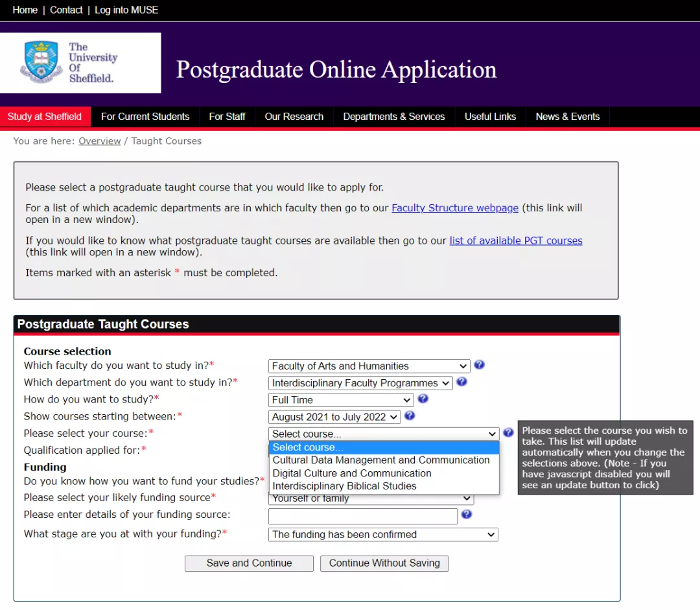700x610 pixels.
Task: Click the funding source details text field
Action: pyautogui.click(x=363, y=516)
